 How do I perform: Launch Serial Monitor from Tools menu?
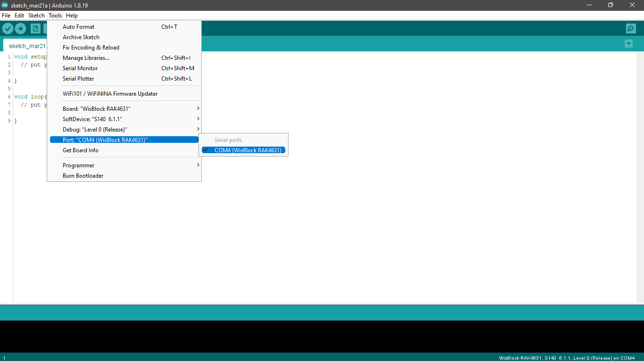tap(124, 68)
